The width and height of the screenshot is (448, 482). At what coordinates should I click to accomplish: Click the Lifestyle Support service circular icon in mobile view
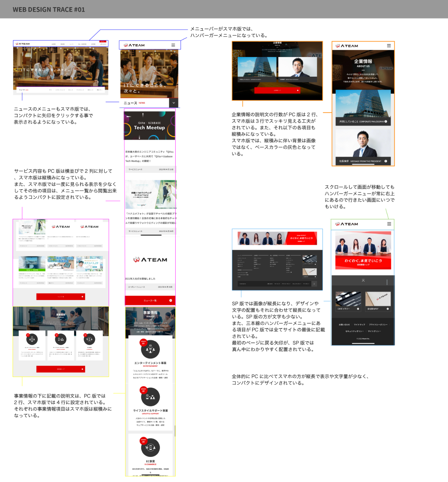point(150,397)
